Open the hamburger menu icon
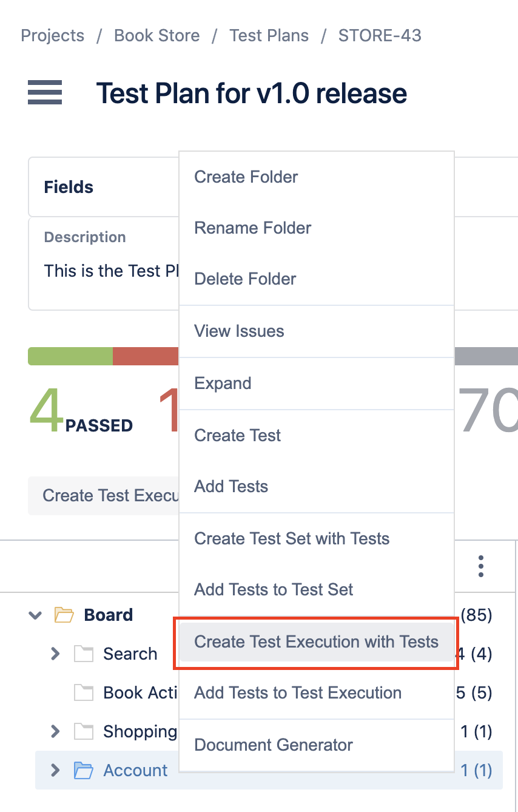 pyautogui.click(x=45, y=92)
